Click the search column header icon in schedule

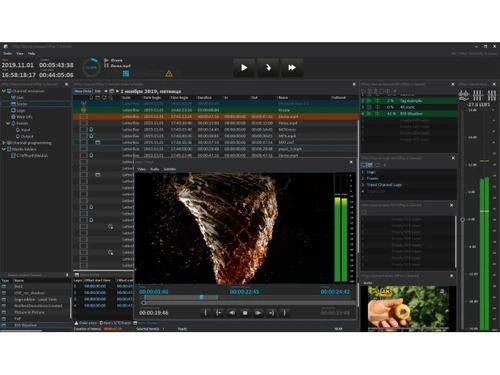pyautogui.click(x=110, y=98)
